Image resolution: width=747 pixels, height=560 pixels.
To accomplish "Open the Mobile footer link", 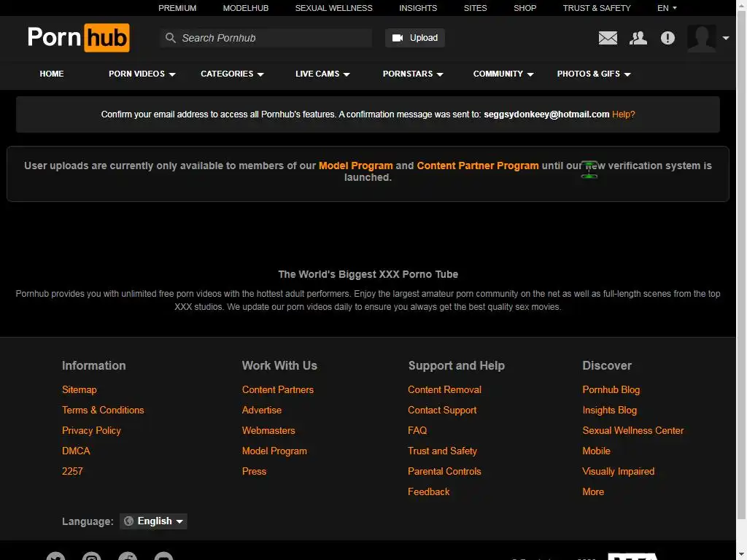I will point(596,451).
